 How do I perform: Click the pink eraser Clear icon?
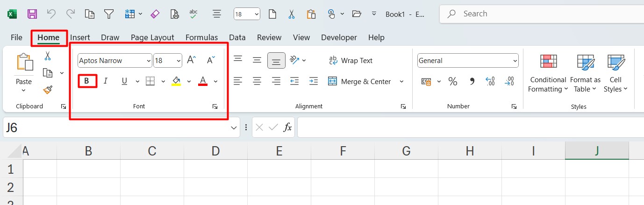click(156, 14)
